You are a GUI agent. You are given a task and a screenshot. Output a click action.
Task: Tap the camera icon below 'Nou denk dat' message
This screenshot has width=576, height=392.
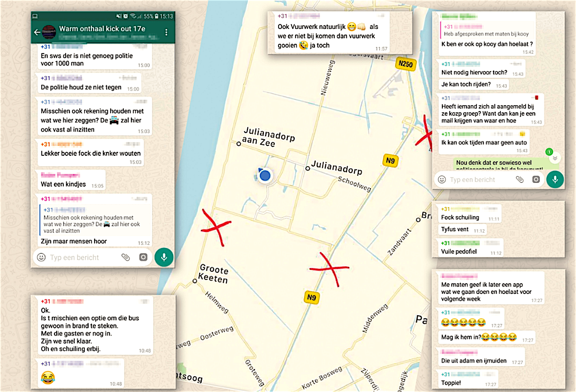(536, 180)
